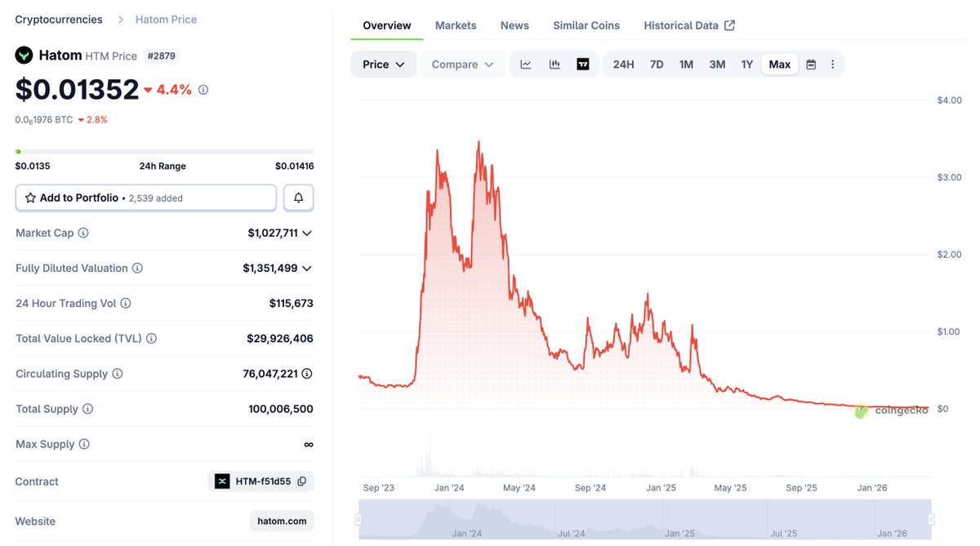Image resolution: width=980 pixels, height=546 pixels.
Task: Click the Hatom logo icon
Action: (24, 55)
